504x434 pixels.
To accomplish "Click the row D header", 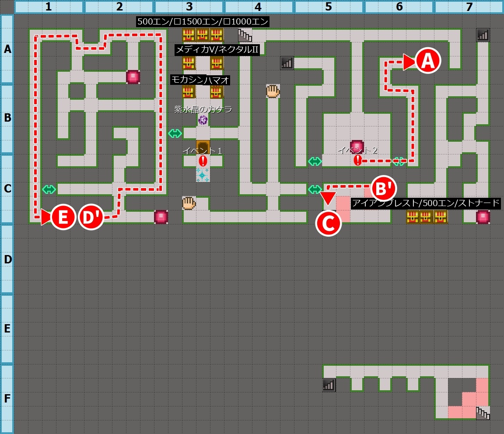I will point(7,259).
